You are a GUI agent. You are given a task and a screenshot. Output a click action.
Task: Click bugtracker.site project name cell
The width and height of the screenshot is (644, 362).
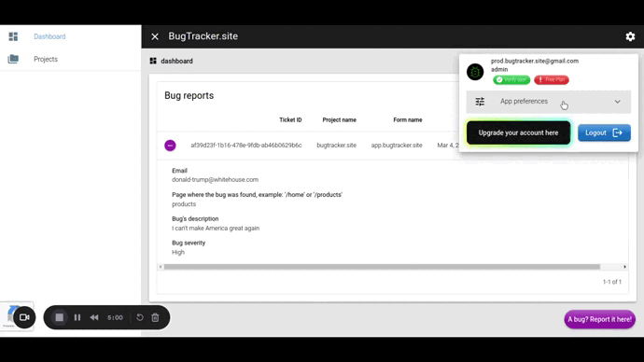tap(336, 146)
